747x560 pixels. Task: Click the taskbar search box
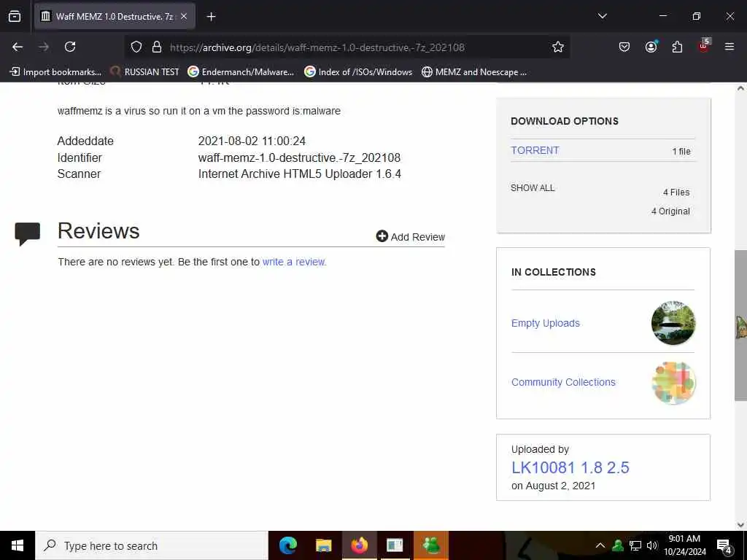152,545
